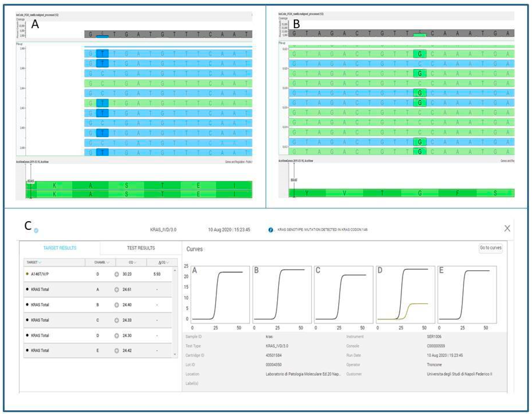This screenshot has width=532, height=414.
Task: Close the KRAS result panel with X
Action: click(507, 228)
